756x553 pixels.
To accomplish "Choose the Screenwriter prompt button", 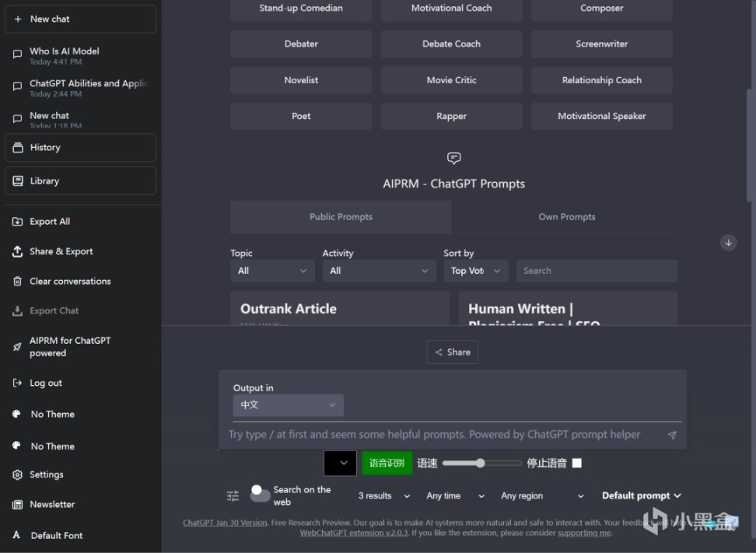I will pyautogui.click(x=602, y=44).
